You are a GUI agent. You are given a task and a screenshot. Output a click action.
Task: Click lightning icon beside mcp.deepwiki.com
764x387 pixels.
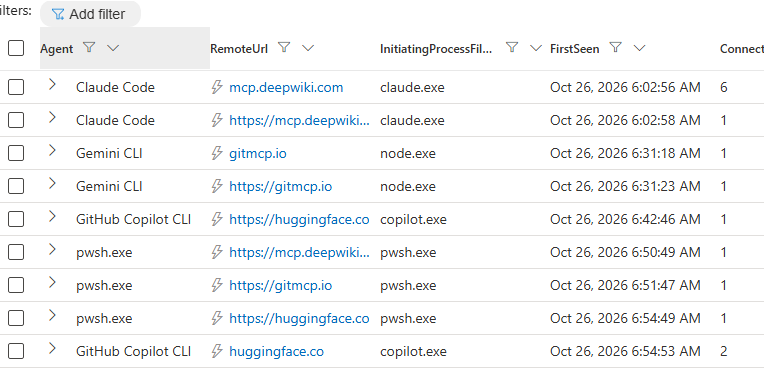click(217, 87)
